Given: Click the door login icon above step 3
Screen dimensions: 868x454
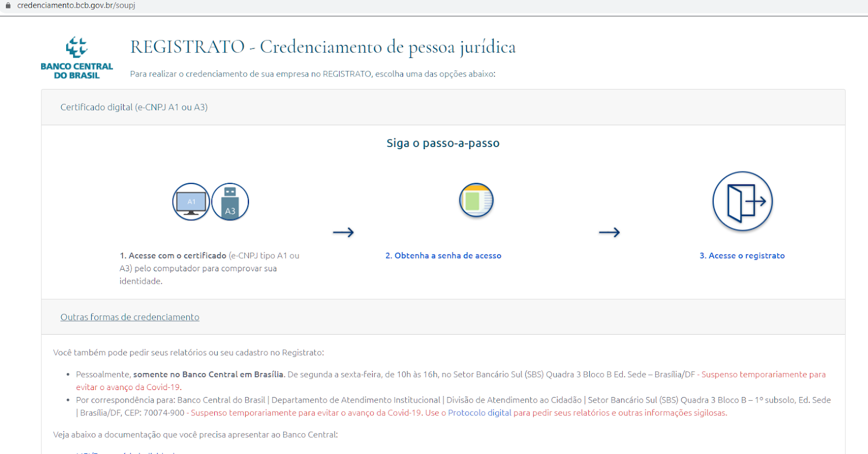Looking at the screenshot, I should (x=742, y=201).
